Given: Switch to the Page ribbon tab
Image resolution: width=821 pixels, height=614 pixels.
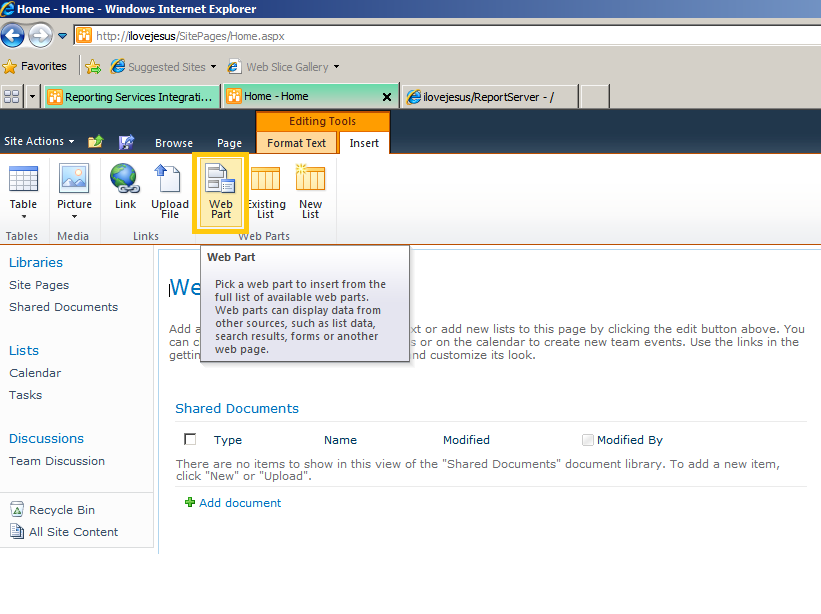Looking at the screenshot, I should click(x=229, y=143).
